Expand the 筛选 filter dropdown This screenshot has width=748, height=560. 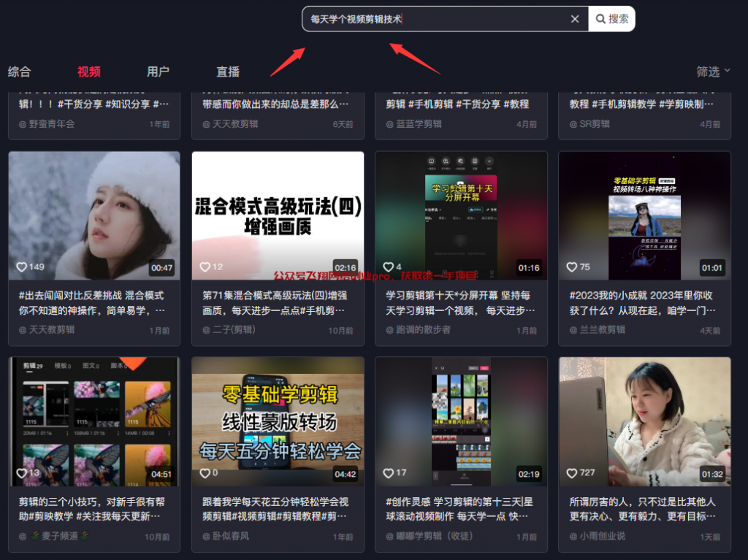(713, 72)
